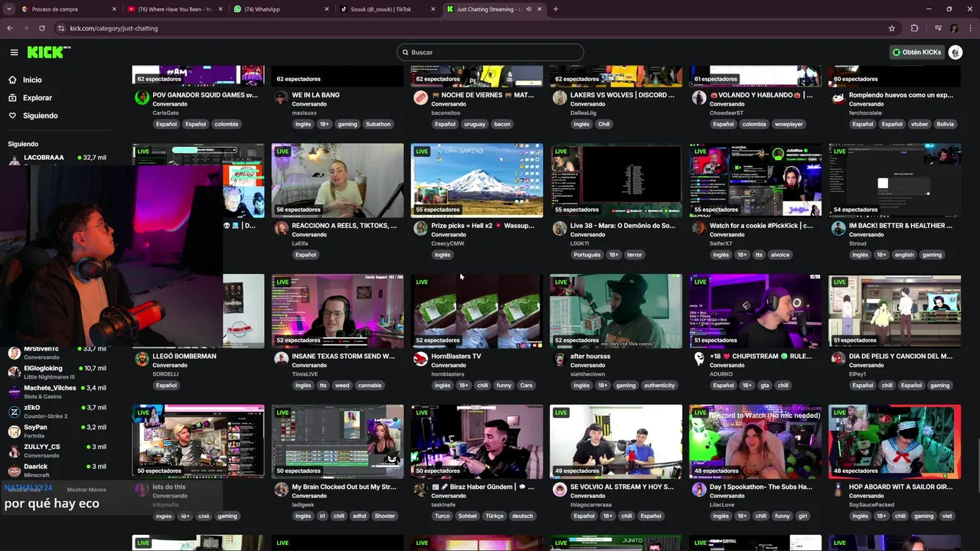Screen dimensions: 980x551
Task: Open SoyPan in following list
Action: point(57,431)
